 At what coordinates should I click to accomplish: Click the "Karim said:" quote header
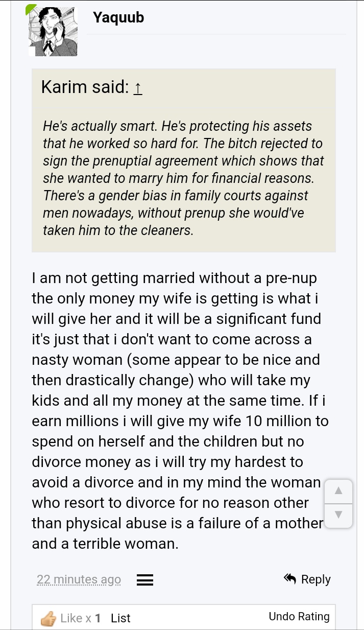point(85,87)
